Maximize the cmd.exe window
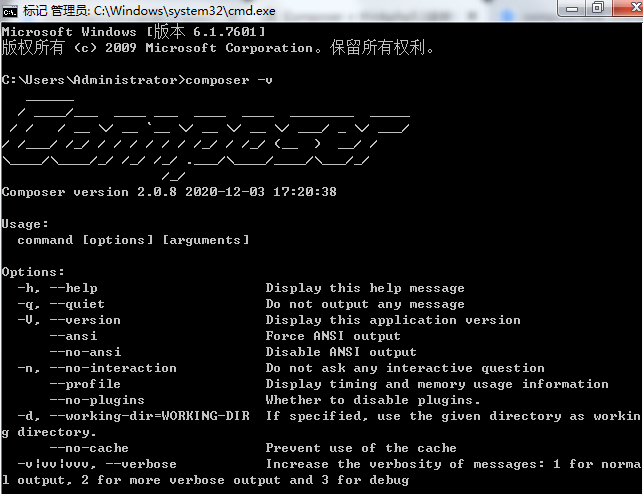 point(598,8)
